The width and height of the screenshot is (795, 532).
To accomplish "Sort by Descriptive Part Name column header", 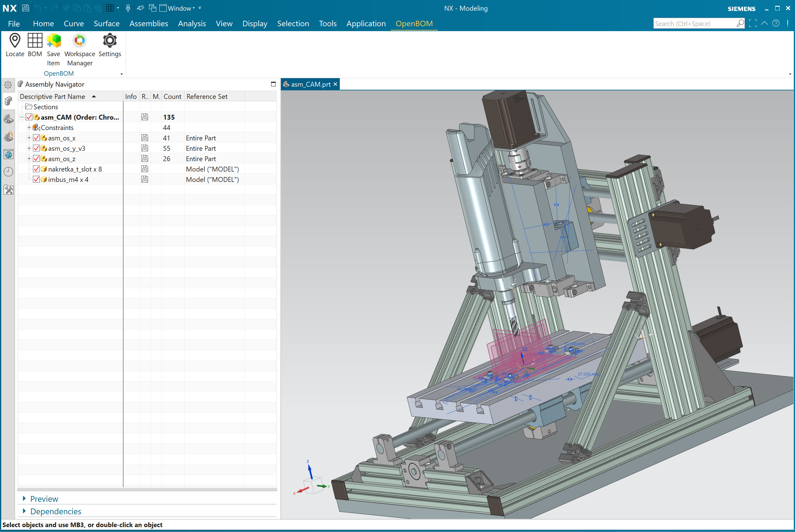I will coord(71,96).
